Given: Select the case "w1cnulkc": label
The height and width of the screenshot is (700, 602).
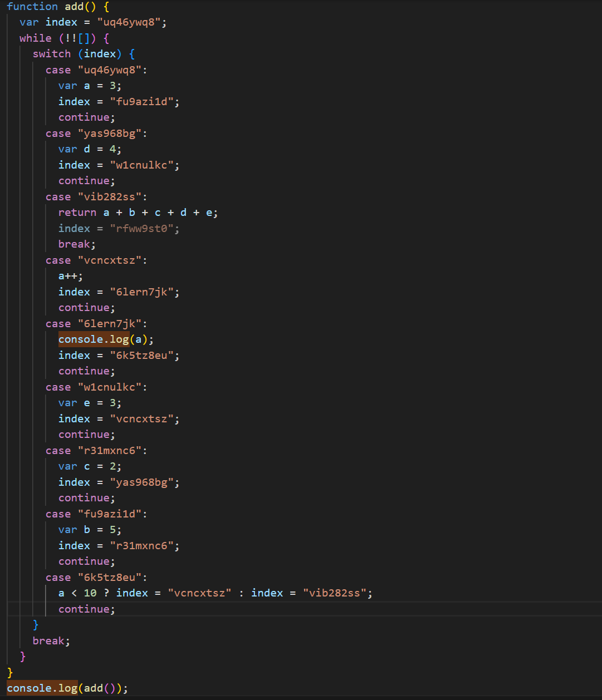Looking at the screenshot, I should 96,387.
